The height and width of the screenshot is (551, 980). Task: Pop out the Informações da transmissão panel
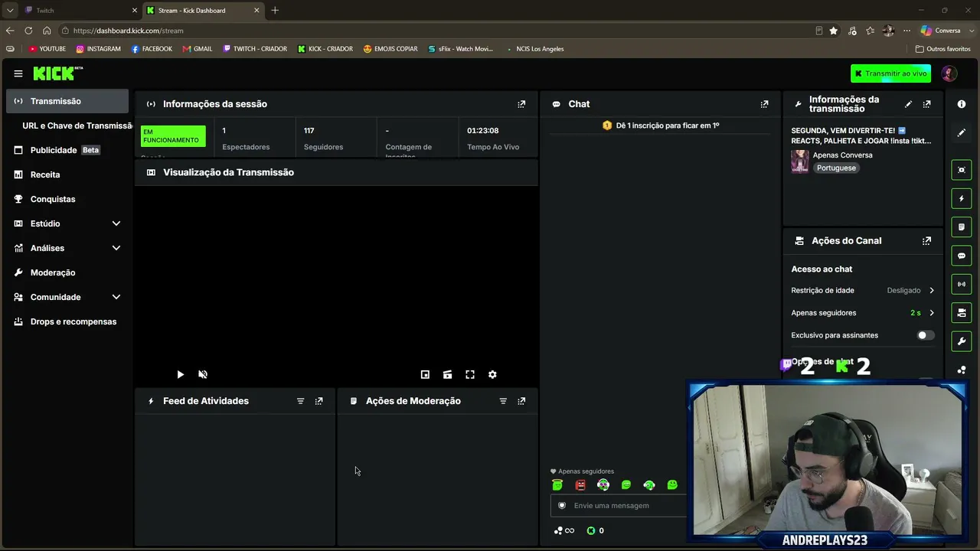click(x=926, y=104)
